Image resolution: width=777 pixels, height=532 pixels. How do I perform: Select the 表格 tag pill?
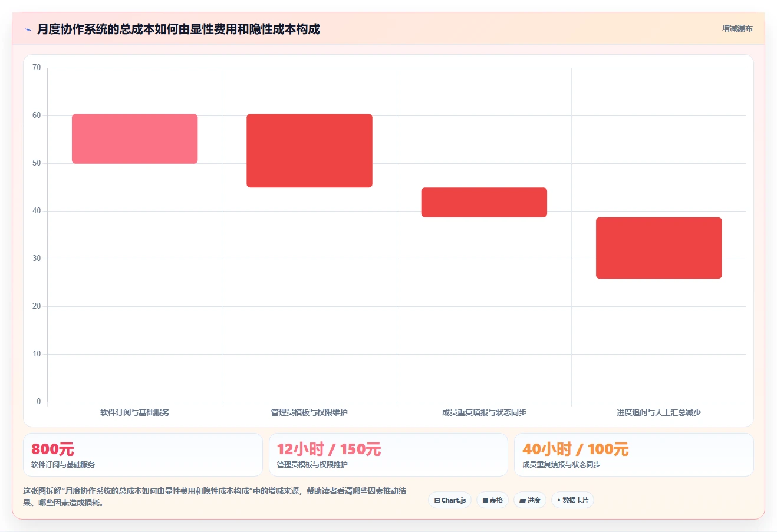click(493, 500)
